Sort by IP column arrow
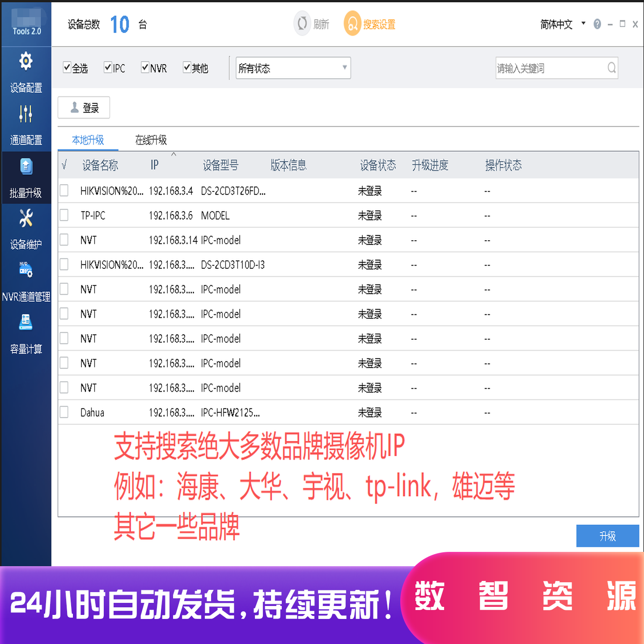Screen dimensions: 644x644 coord(174,154)
